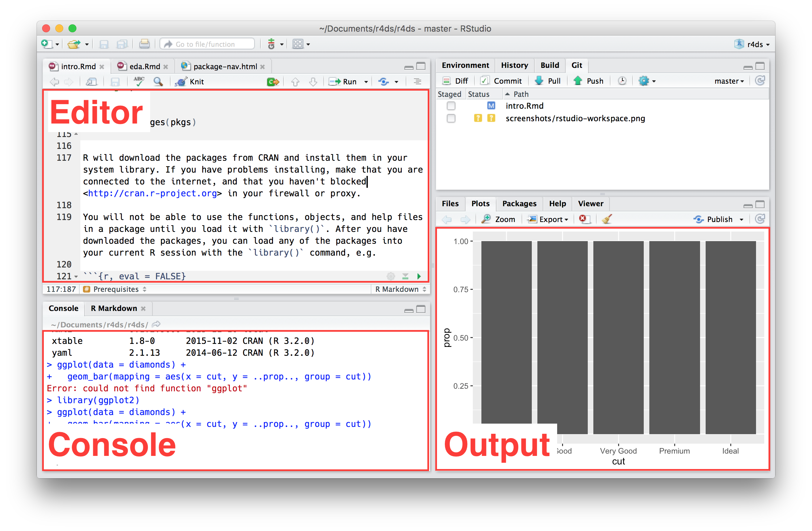
Task: Click the document outline icon
Action: click(417, 82)
